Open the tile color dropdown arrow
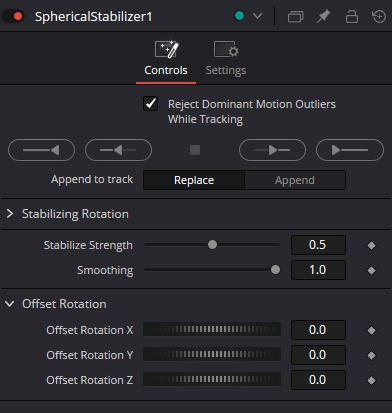Image resolution: width=392 pixels, height=413 pixels. [257, 16]
